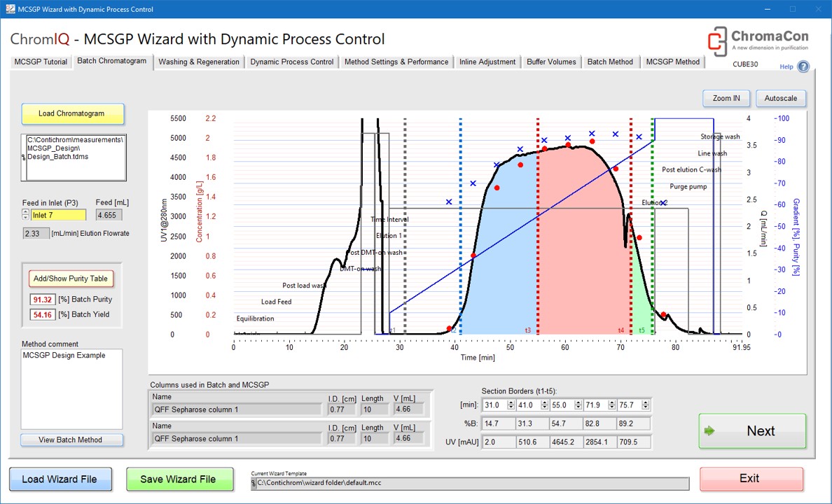This screenshot has width=832, height=504.
Task: Click the green arrow on Next button
Action: [709, 431]
